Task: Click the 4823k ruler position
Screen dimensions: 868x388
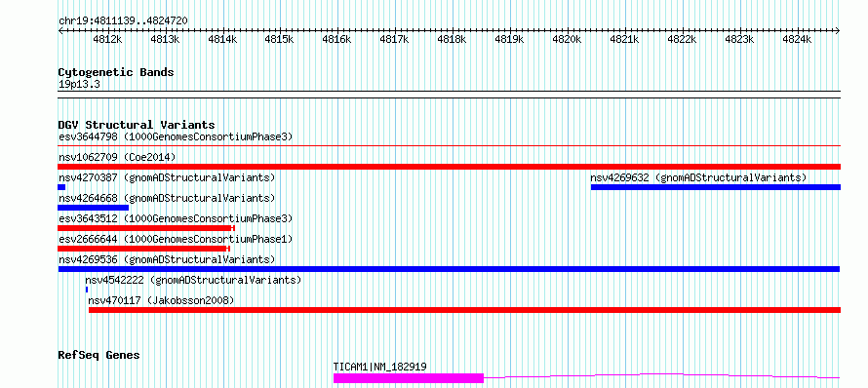Action: (x=739, y=39)
